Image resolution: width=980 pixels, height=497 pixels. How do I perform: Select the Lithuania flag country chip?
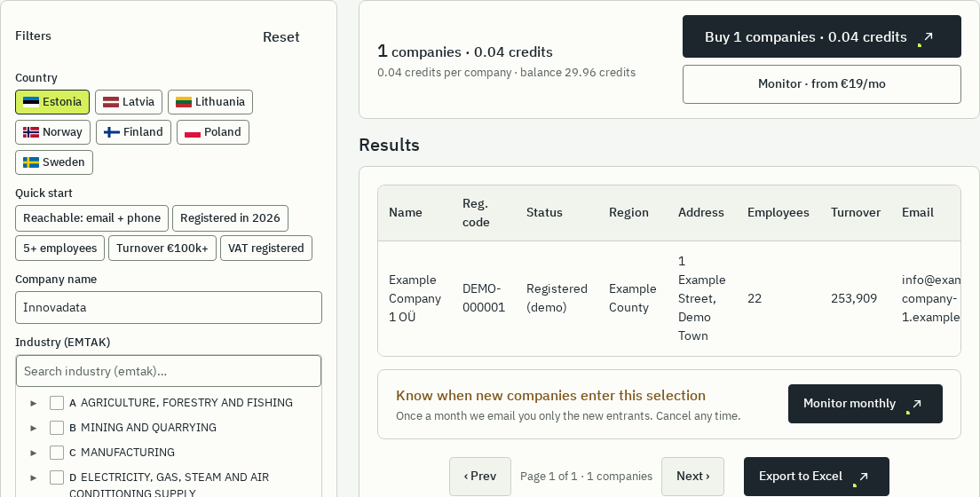point(210,102)
